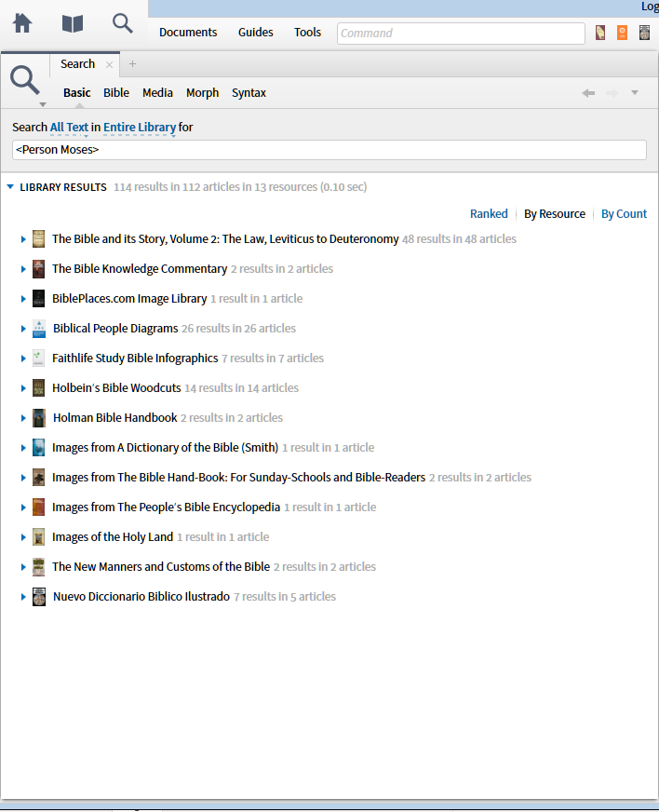Collapse the Library Results section
This screenshot has width=659, height=812.
(10, 187)
